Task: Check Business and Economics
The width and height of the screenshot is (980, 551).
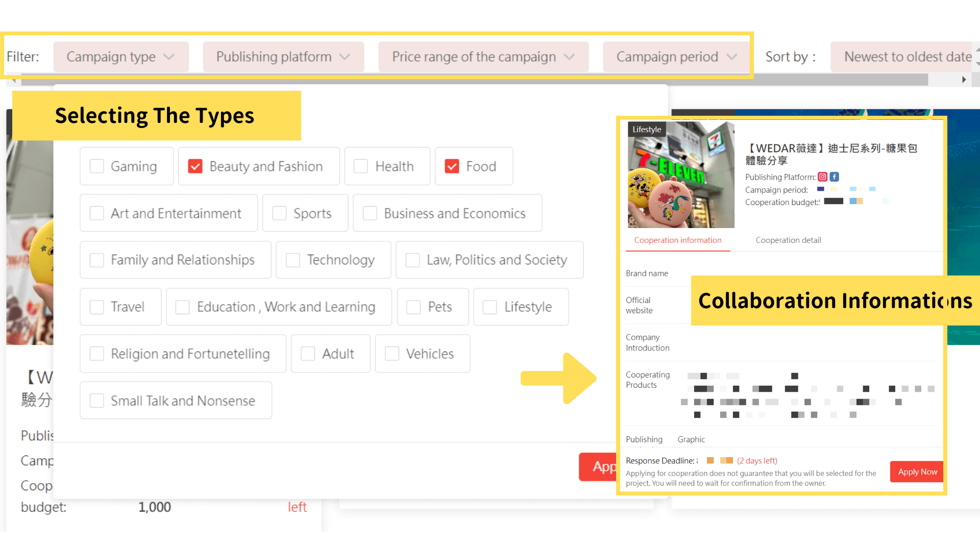Action: click(x=370, y=213)
